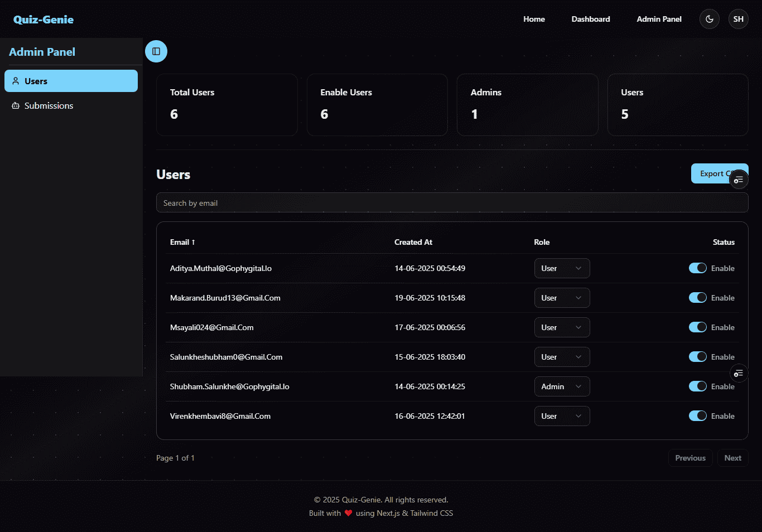Image resolution: width=762 pixels, height=532 pixels.
Task: Open the floating widget over Export CSV
Action: click(x=739, y=179)
